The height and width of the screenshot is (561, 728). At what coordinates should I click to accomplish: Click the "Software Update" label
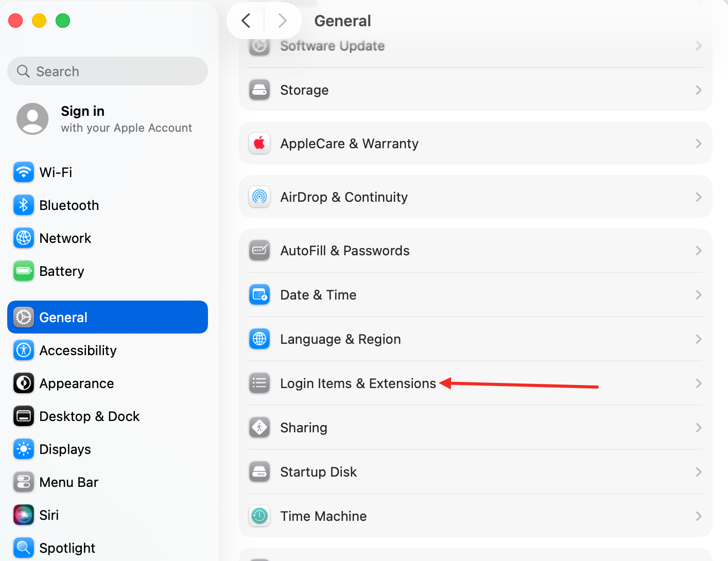click(332, 46)
